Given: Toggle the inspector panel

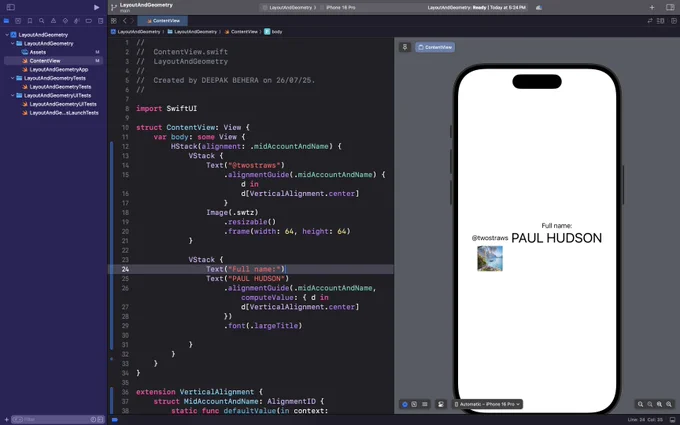Looking at the screenshot, I should pyautogui.click(x=670, y=7).
